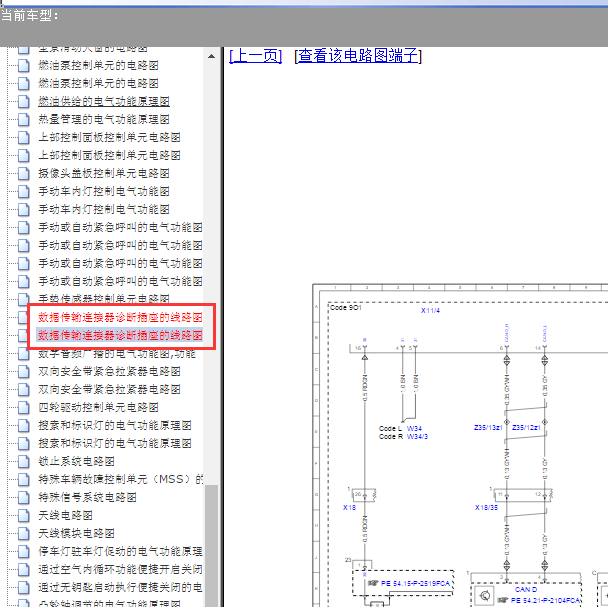The width and height of the screenshot is (608, 607).
Task: Click the page icon next to 四轮驱动控制单元电路图
Action: [x=24, y=407]
